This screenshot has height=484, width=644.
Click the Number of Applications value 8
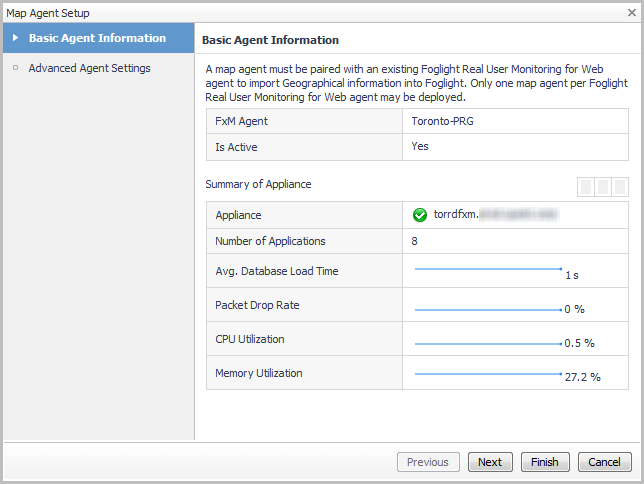415,241
